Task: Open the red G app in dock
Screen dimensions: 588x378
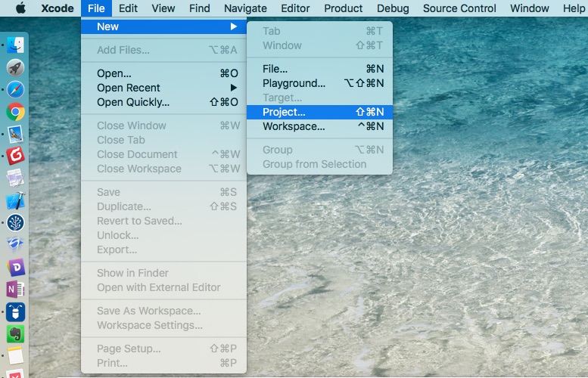Action: 15,156
